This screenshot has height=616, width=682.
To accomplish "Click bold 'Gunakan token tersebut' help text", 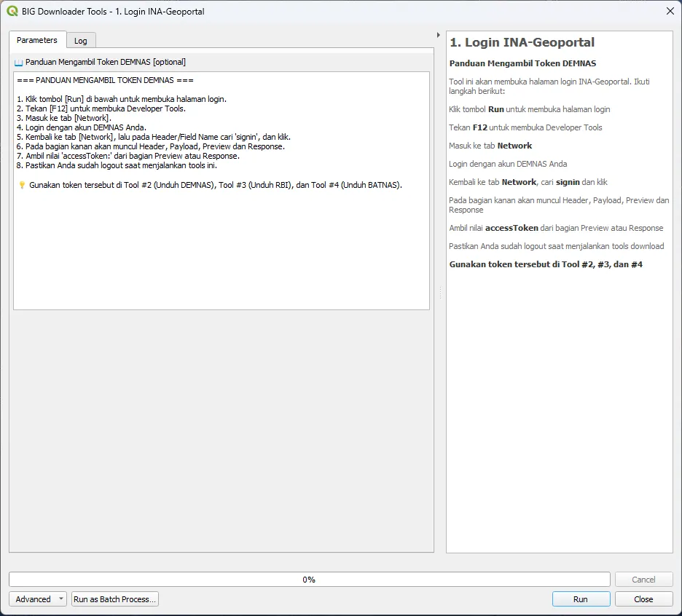I will [546, 264].
